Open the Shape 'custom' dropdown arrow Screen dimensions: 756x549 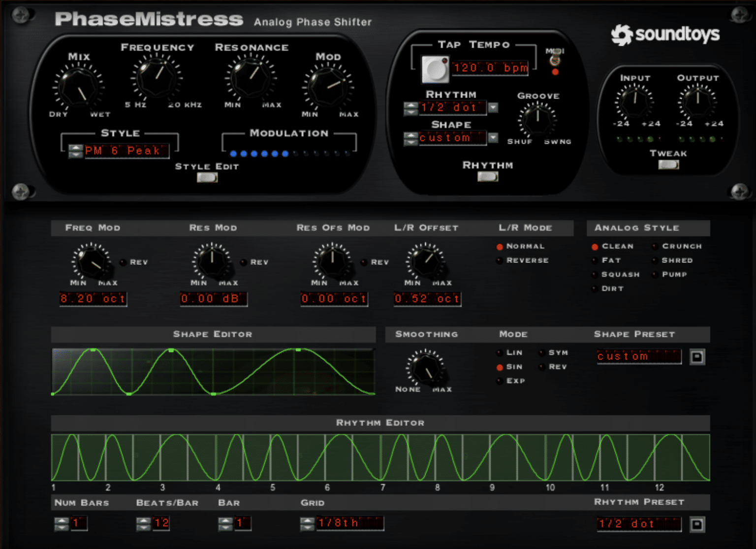pyautogui.click(x=493, y=138)
